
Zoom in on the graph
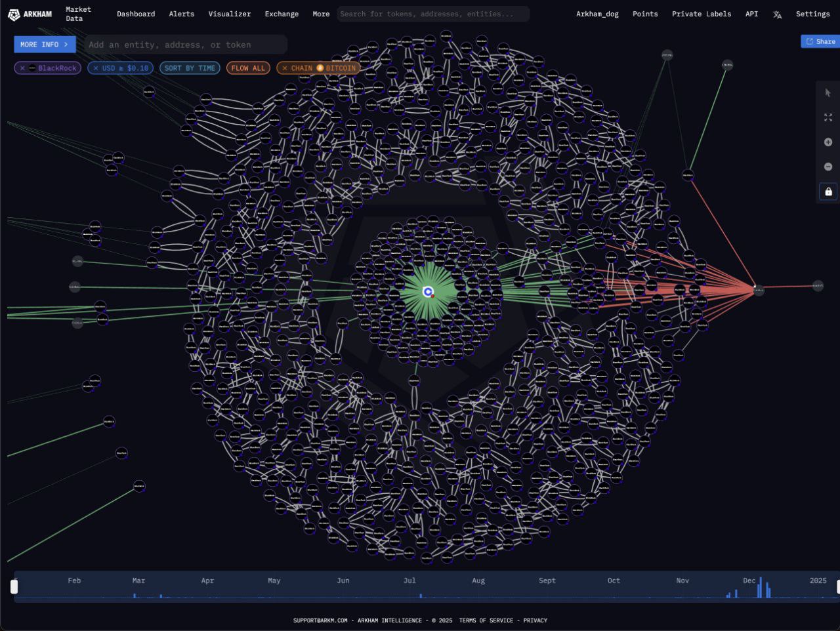click(828, 142)
